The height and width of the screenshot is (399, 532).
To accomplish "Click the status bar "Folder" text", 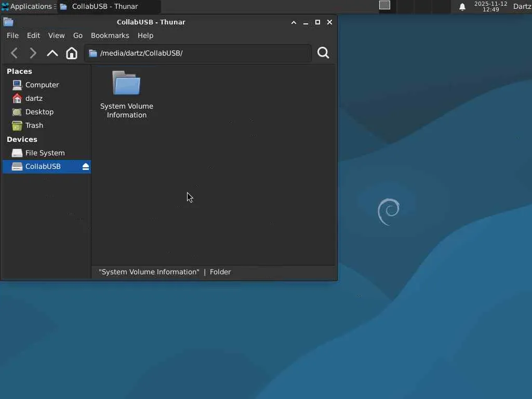I will [220, 272].
